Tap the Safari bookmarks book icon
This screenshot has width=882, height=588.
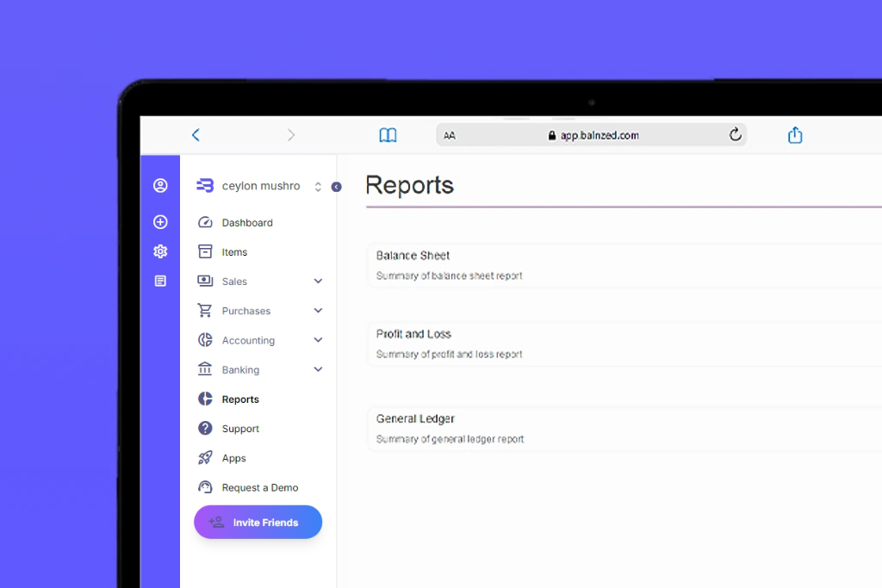[x=388, y=135]
